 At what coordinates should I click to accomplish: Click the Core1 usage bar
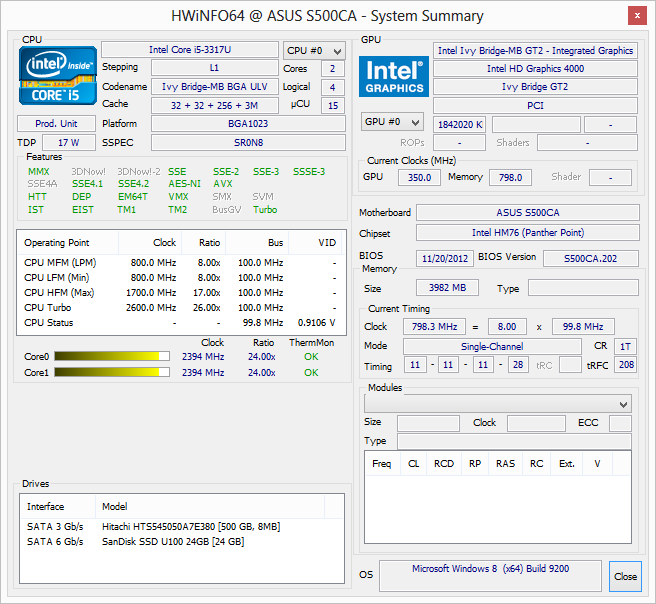(x=112, y=372)
